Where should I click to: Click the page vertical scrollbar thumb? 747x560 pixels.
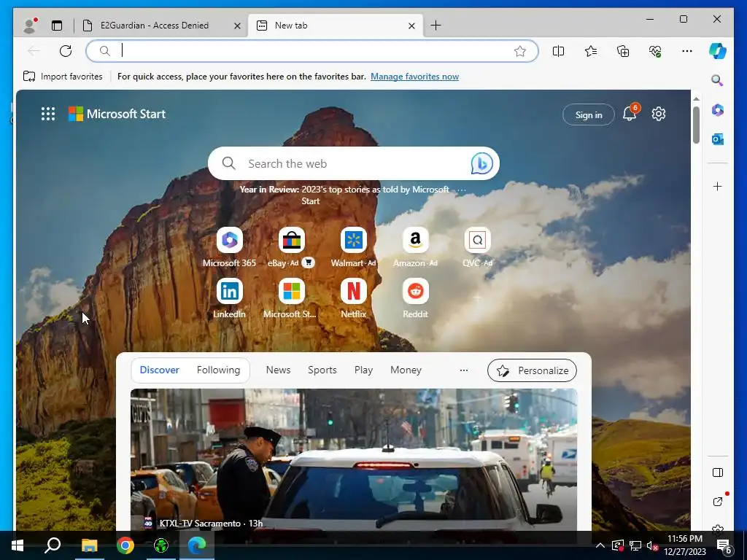coord(696,125)
